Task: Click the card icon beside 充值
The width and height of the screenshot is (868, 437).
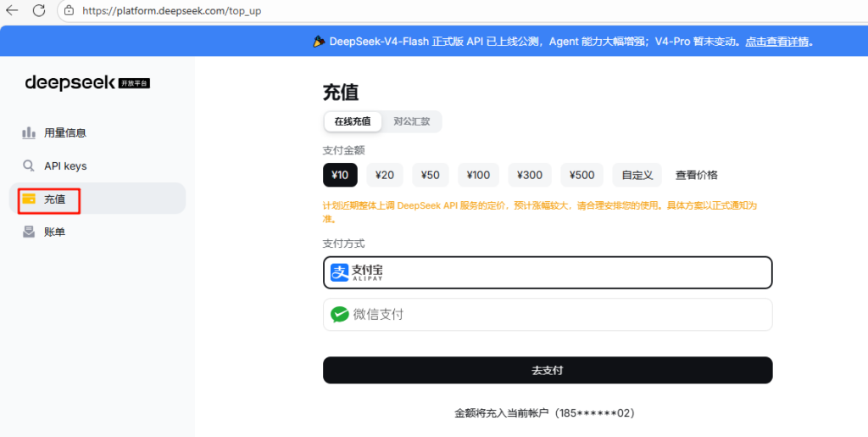Action: (29, 199)
